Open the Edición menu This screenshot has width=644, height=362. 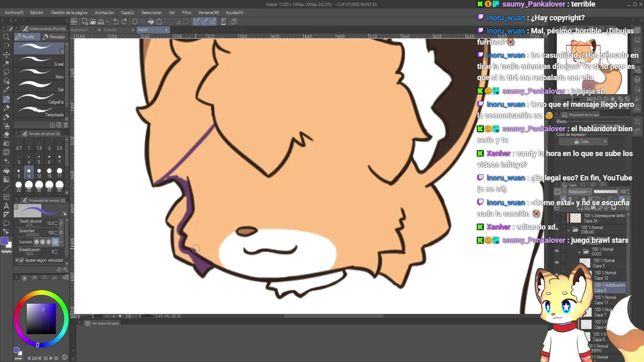point(37,13)
